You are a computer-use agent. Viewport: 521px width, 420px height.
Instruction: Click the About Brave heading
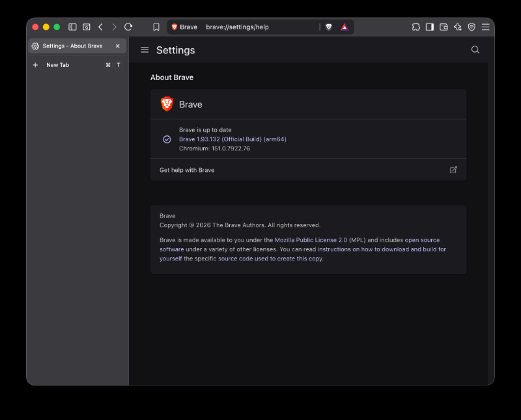(x=172, y=77)
